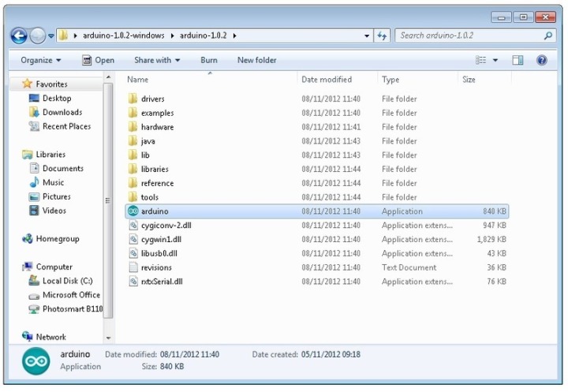Viewport: 568px width, 392px height.
Task: Click 1,829 KB size of cygwin1.dll
Action: click(x=491, y=240)
